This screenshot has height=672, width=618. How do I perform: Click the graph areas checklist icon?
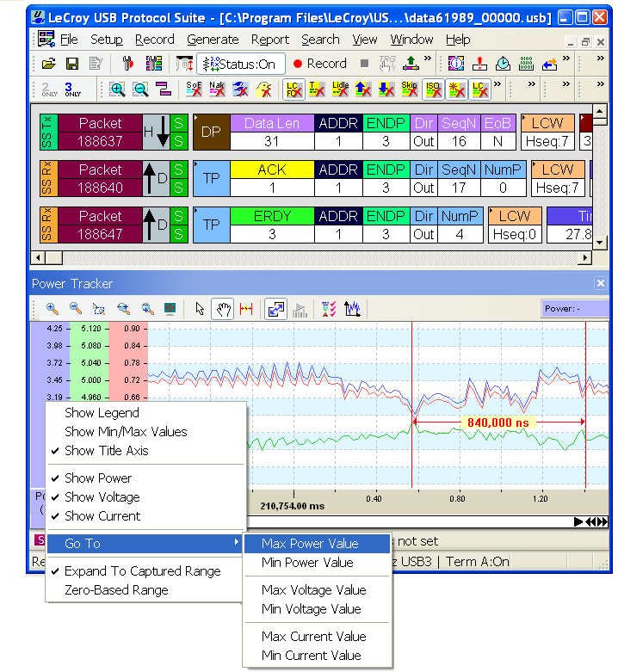pyautogui.click(x=329, y=309)
